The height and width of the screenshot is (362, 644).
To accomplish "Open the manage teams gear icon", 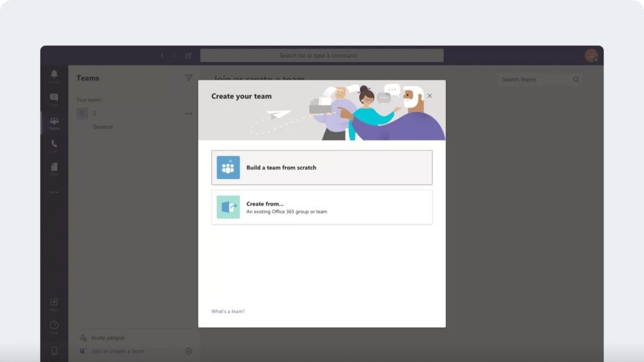I will point(188,351).
